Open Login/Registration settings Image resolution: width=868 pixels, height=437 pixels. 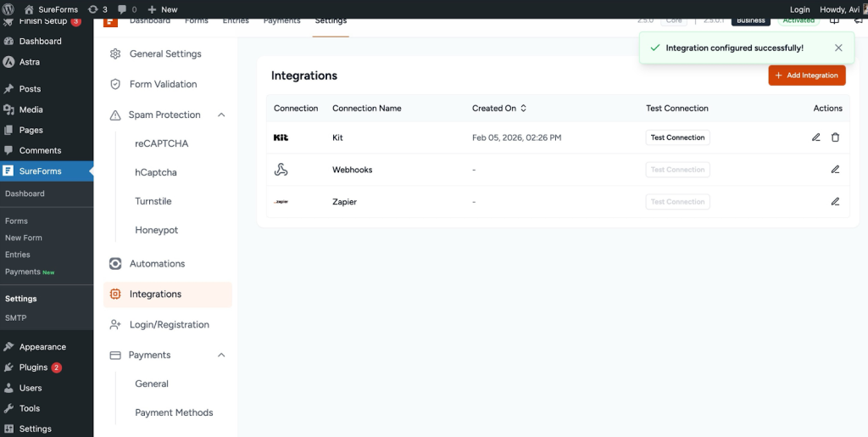point(169,325)
